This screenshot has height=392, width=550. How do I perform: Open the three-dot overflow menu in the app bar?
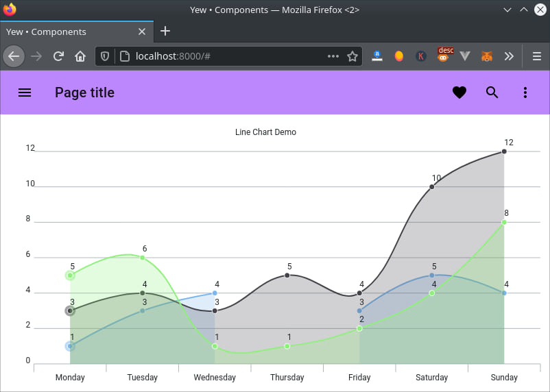525,93
